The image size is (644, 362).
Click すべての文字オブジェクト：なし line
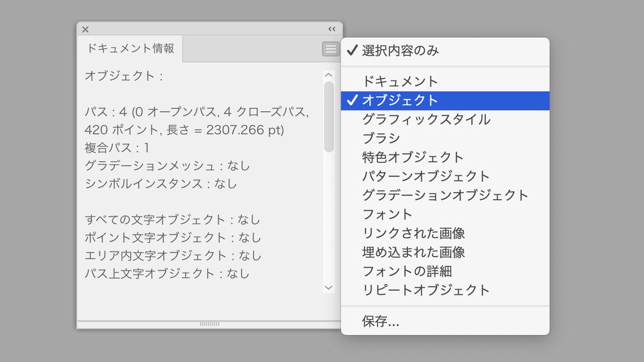172,220
